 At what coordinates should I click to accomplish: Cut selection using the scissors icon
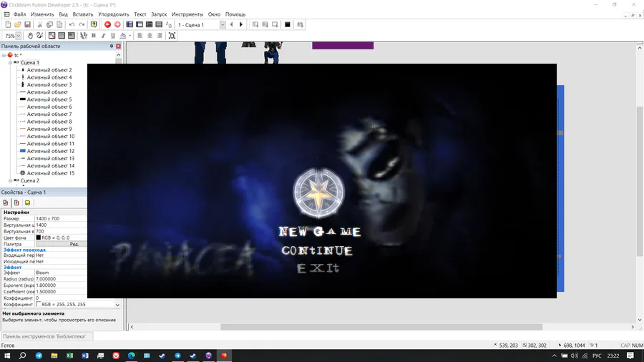point(40,24)
